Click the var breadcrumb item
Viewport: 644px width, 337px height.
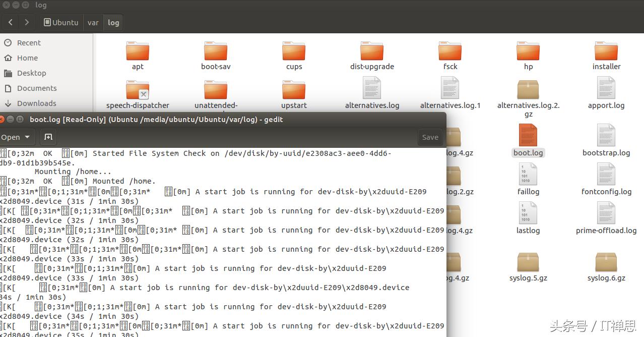[x=93, y=22]
